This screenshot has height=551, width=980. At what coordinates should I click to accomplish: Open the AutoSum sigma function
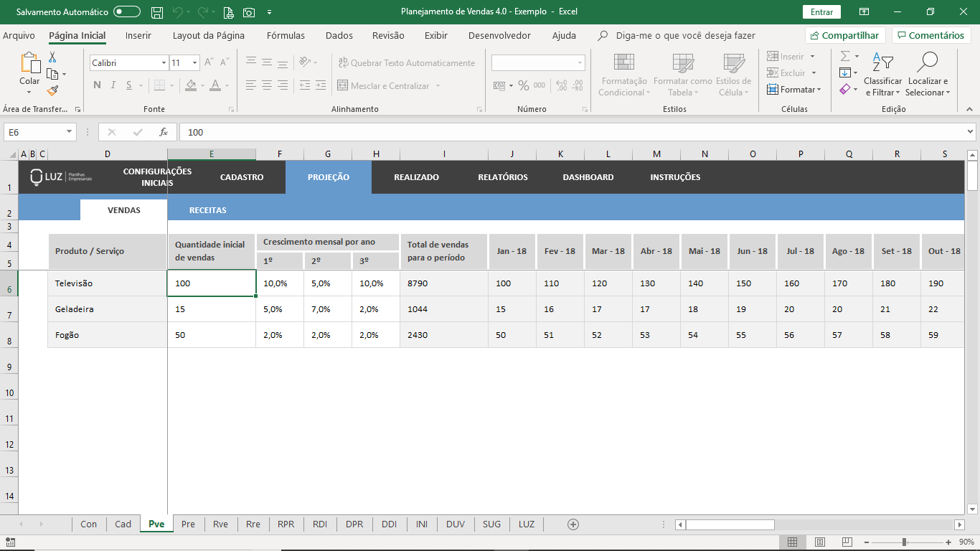pos(845,56)
